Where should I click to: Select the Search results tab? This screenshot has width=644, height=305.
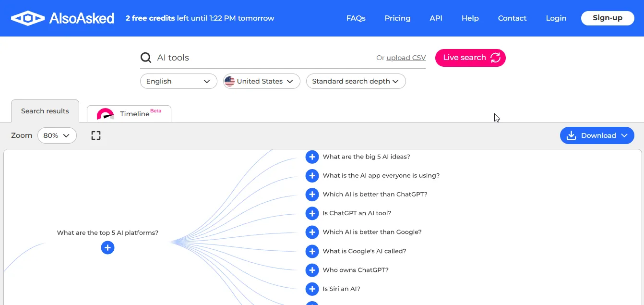[45, 111]
